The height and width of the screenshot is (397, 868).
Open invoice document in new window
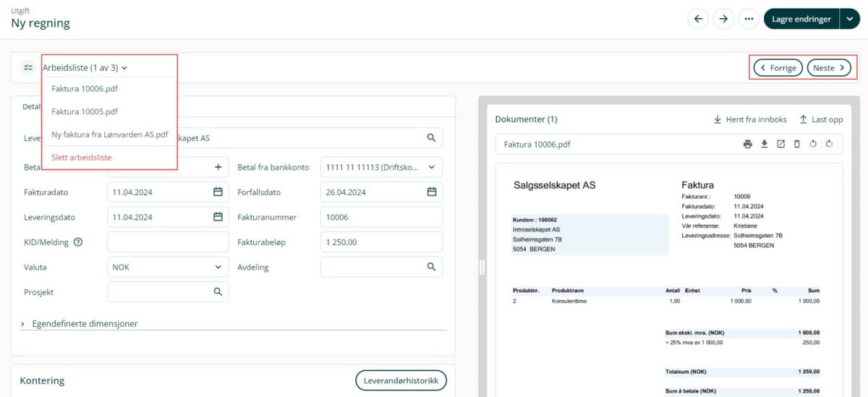point(780,144)
